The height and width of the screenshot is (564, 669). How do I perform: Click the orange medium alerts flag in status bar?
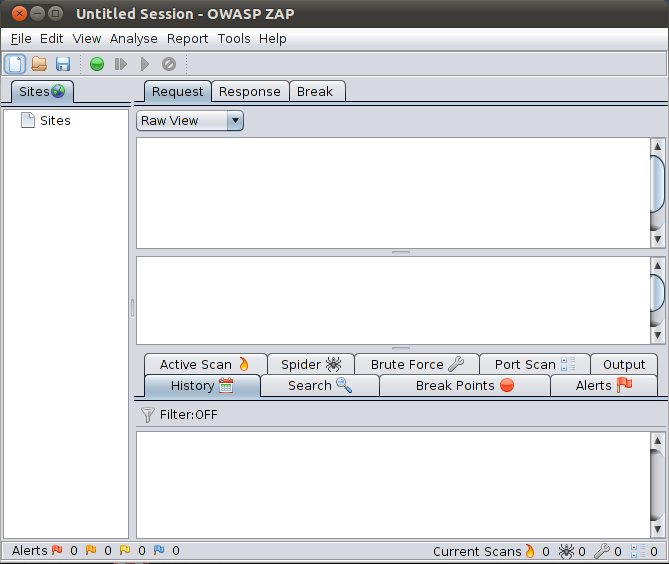click(91, 550)
